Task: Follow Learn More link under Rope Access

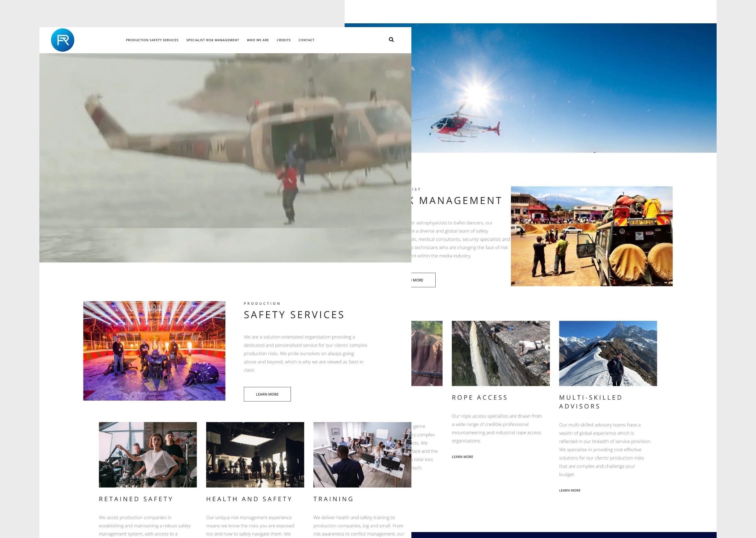Action: click(x=462, y=457)
